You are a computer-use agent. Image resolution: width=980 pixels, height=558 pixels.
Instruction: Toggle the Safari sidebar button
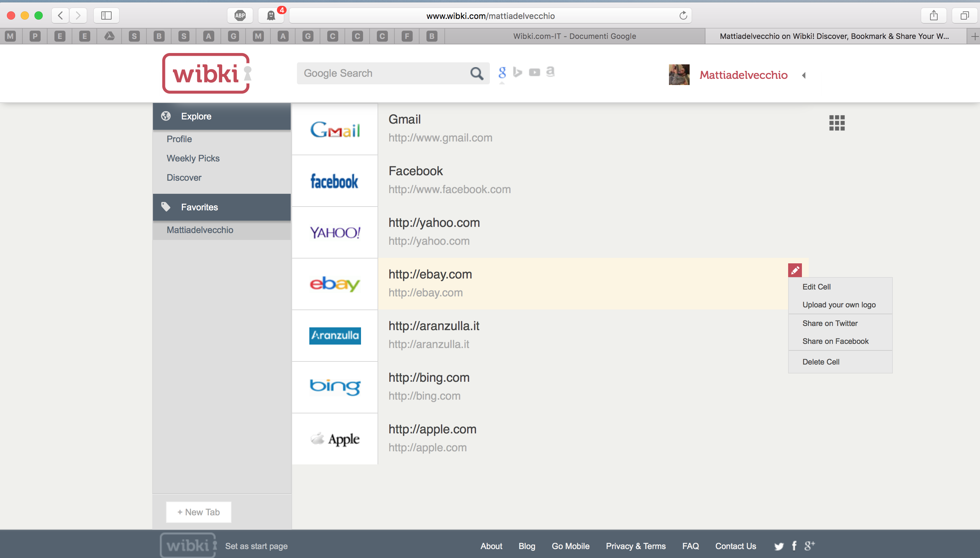coord(106,15)
